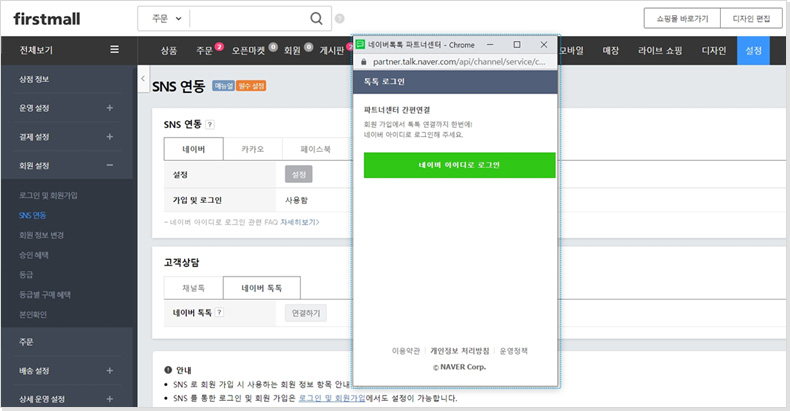This screenshot has width=790, height=411.
Task: Open the 설정 top menu
Action: click(753, 50)
